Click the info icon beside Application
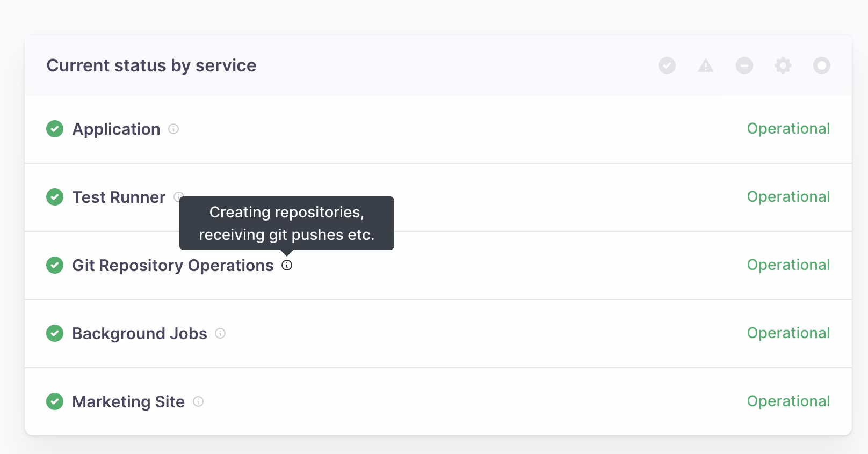This screenshot has width=868, height=454. [173, 129]
